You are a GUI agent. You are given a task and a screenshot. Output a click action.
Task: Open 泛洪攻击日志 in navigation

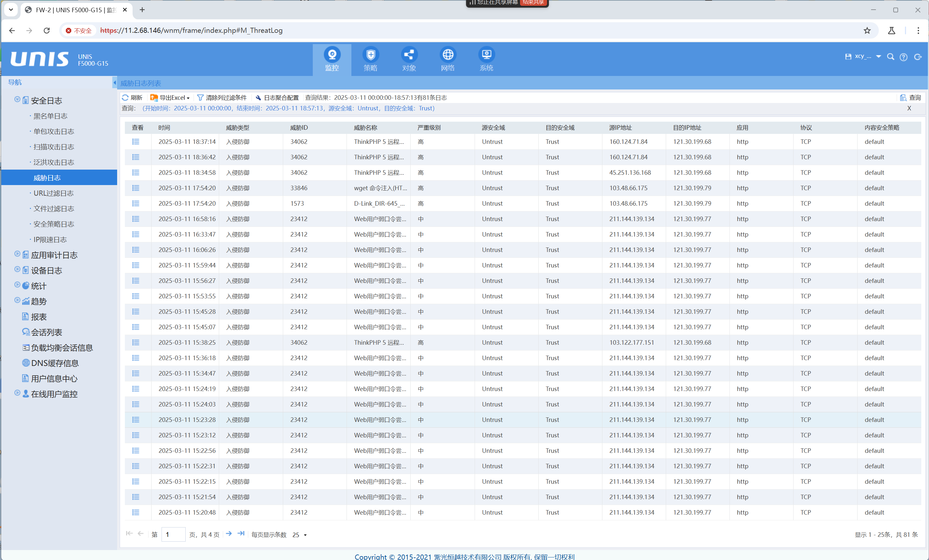pyautogui.click(x=53, y=162)
